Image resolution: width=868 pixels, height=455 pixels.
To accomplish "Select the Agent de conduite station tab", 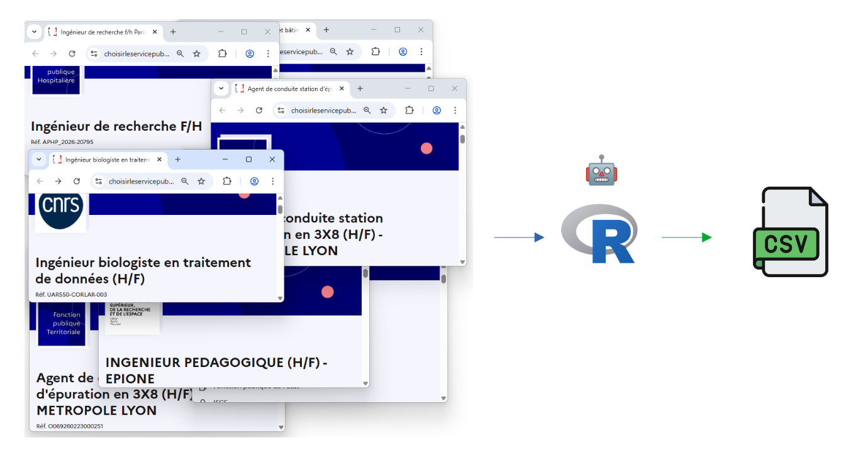I will (x=289, y=89).
